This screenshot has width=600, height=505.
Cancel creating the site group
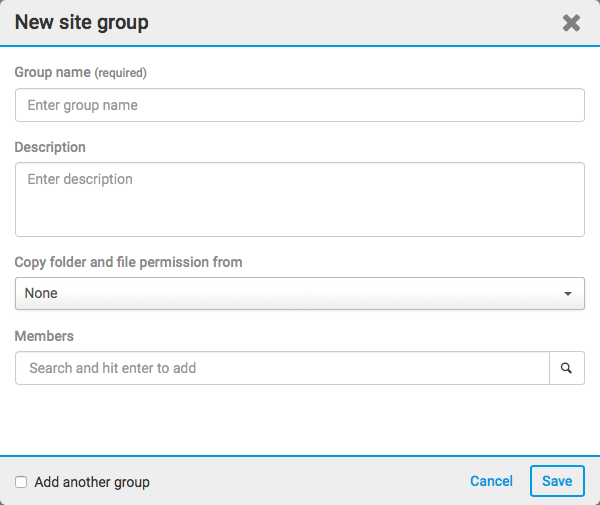(x=491, y=481)
